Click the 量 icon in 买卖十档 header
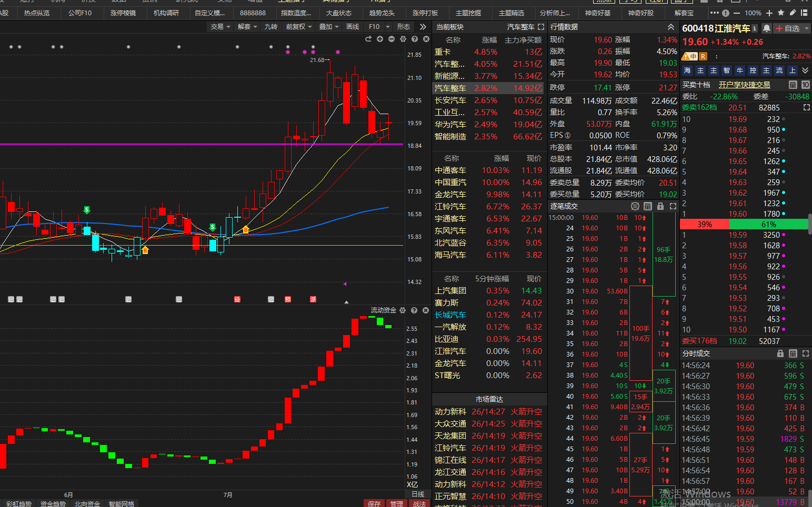Screen dimensions: 812x507 tap(793, 85)
